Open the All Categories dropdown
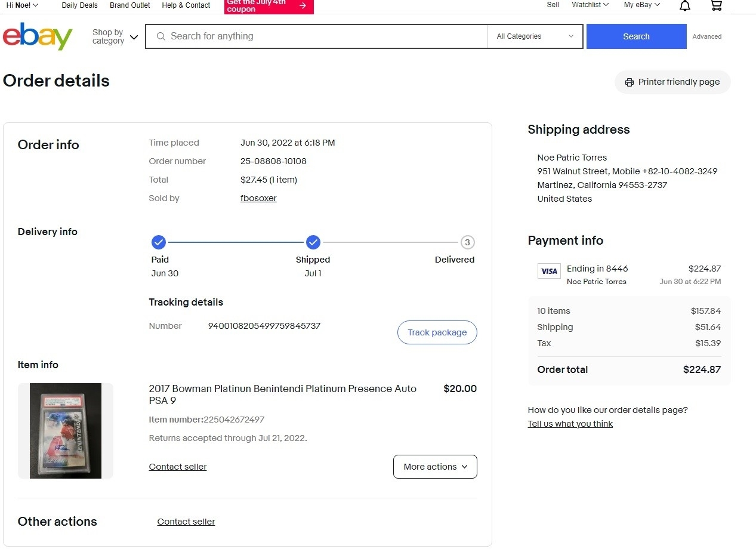This screenshot has width=756, height=558. tap(535, 36)
